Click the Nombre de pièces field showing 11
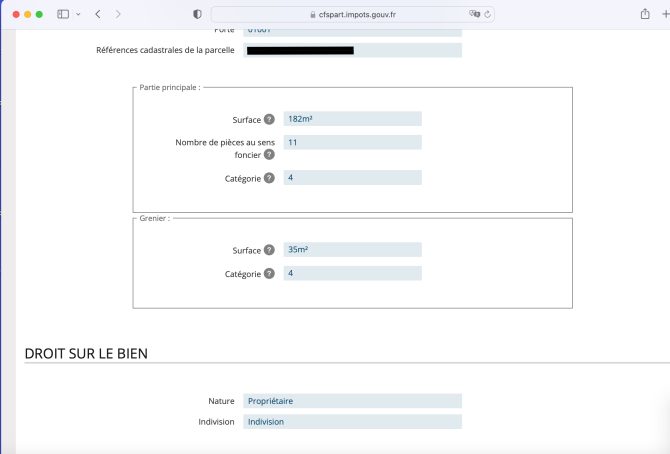The width and height of the screenshot is (670, 454). coord(352,143)
